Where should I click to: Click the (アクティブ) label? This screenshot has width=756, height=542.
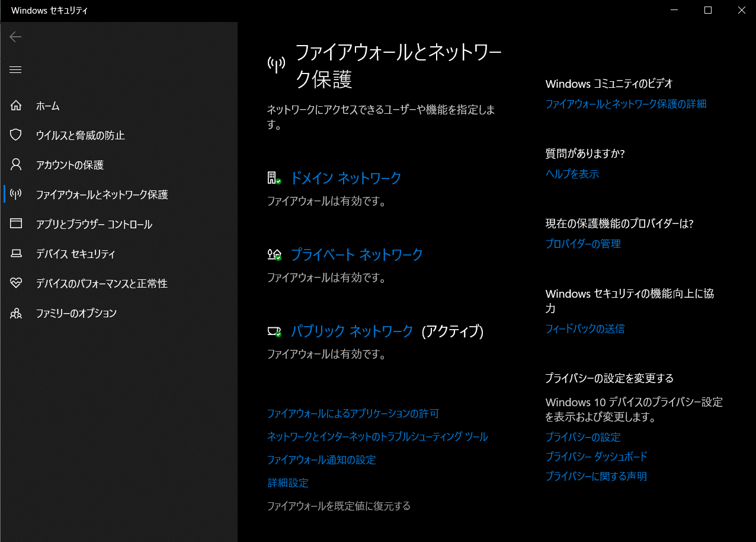point(453,331)
